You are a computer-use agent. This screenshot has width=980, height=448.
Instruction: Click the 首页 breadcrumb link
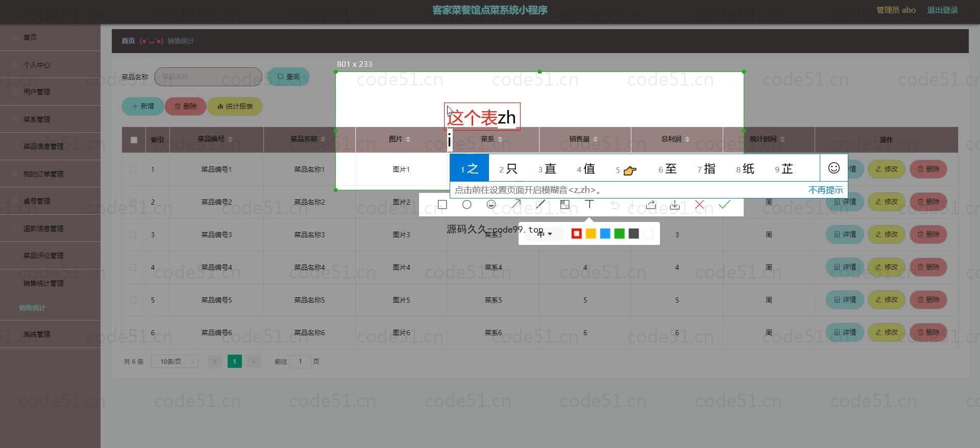point(128,41)
